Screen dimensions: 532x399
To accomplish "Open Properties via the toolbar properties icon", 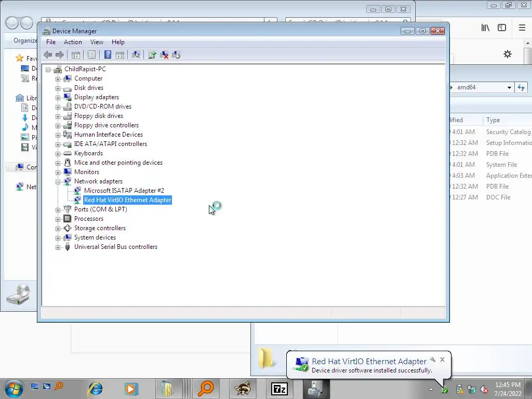I will click(91, 55).
